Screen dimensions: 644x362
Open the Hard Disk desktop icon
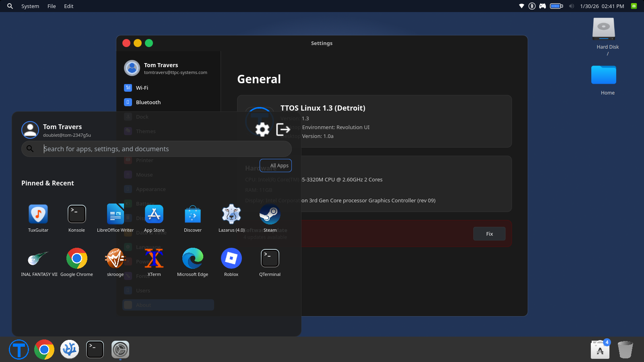[x=604, y=29]
